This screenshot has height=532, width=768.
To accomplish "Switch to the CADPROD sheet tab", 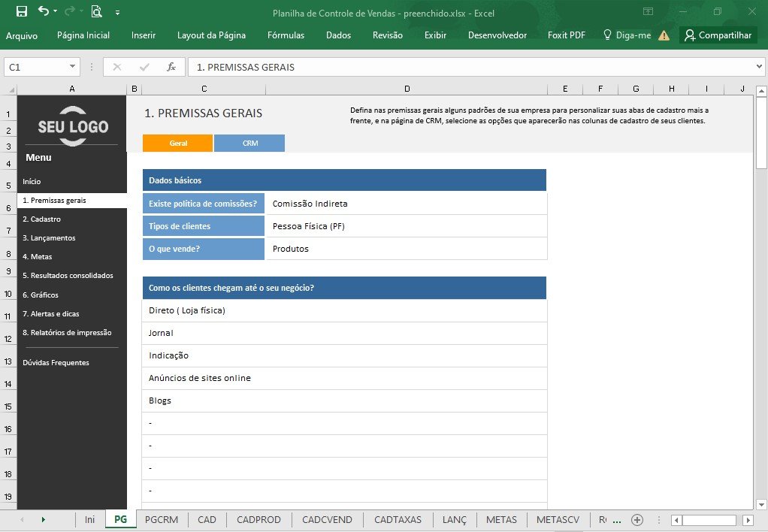I will [259, 520].
